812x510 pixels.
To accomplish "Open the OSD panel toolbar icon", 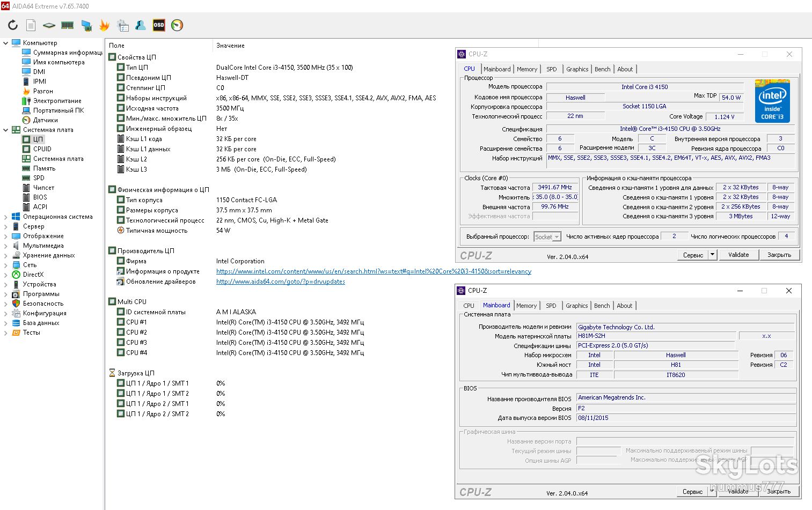I will (x=159, y=25).
